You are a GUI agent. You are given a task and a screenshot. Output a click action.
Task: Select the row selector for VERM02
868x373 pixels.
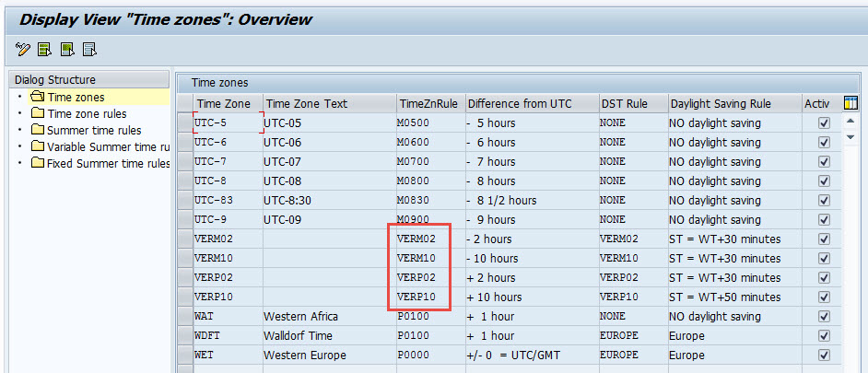pyautogui.click(x=185, y=239)
